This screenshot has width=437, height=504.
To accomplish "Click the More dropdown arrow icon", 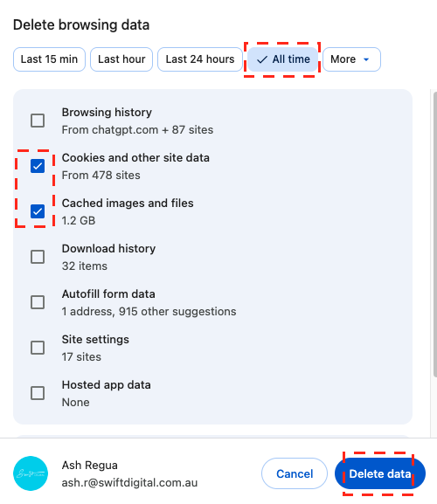I will [x=366, y=59].
